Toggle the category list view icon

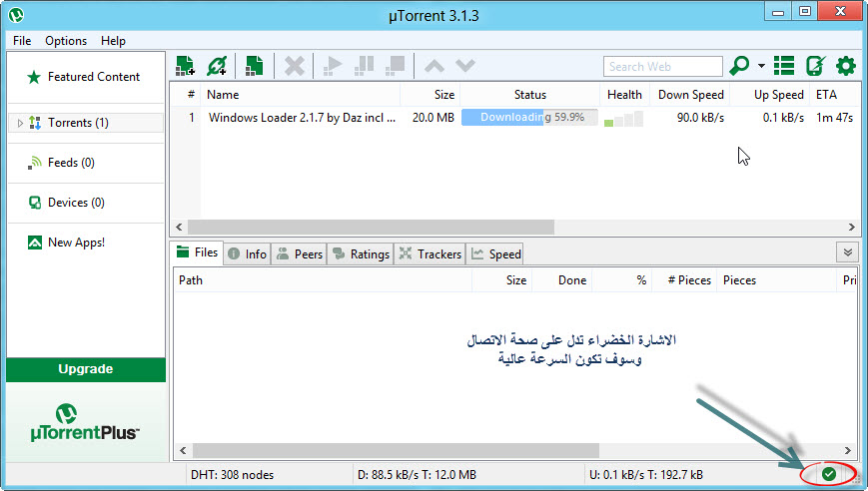pyautogui.click(x=784, y=66)
